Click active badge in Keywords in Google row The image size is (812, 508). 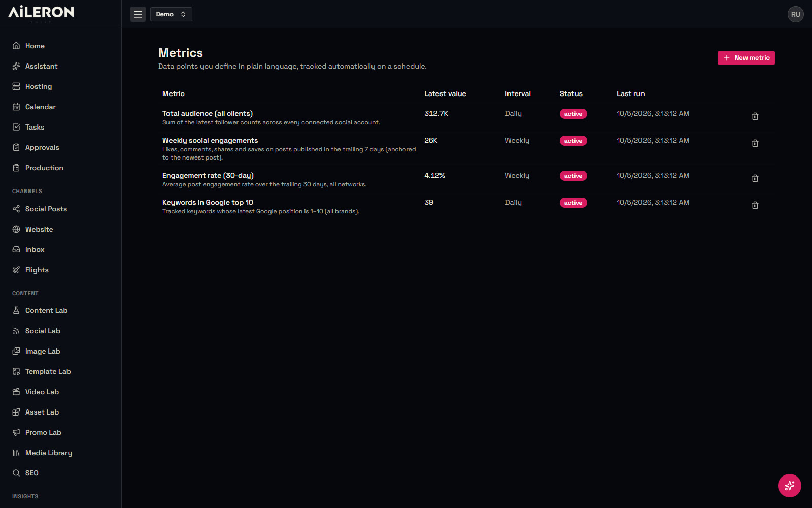click(573, 203)
